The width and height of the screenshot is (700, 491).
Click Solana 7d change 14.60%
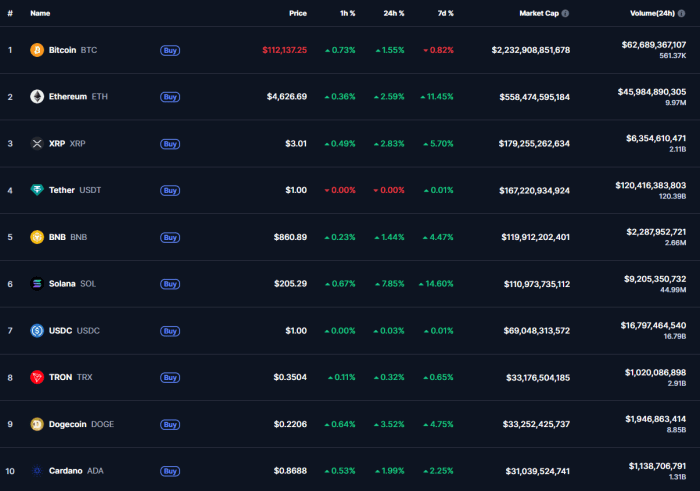tap(436, 283)
